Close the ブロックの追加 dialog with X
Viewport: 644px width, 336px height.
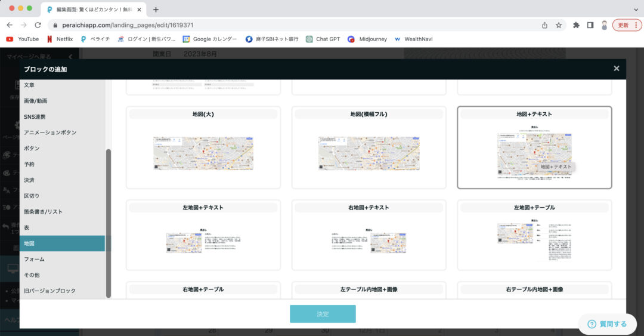click(617, 69)
